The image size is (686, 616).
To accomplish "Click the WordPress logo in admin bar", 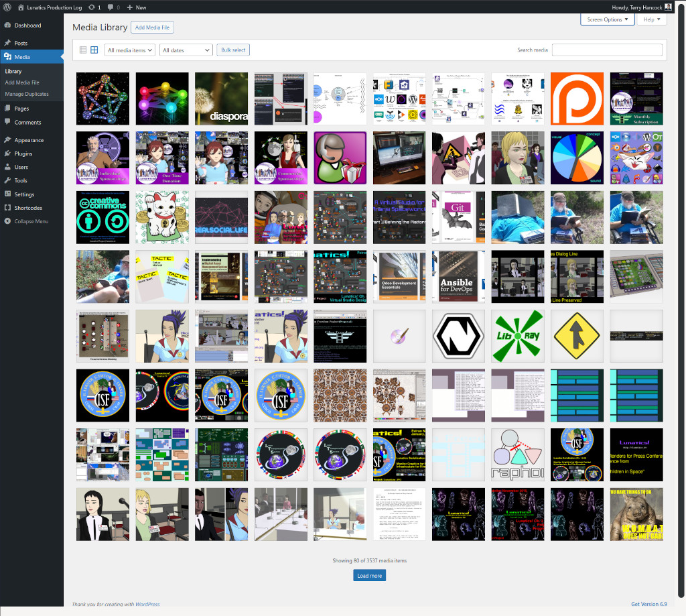I will point(7,7).
